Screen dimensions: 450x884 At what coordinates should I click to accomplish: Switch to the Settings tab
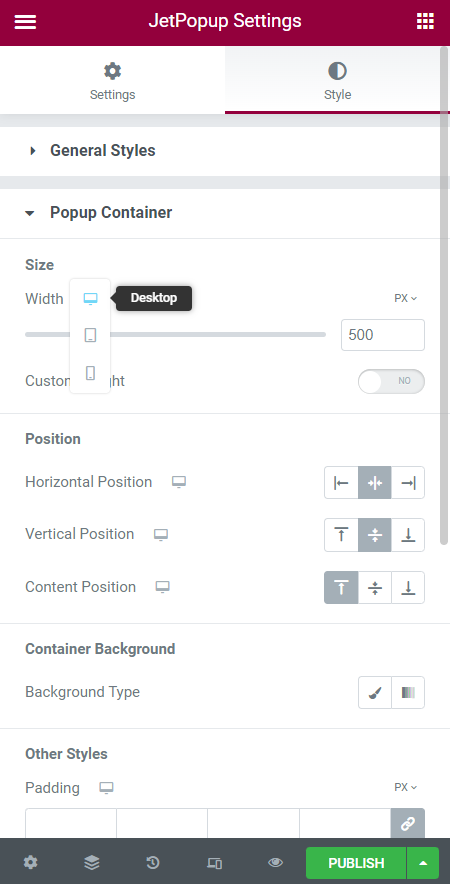pyautogui.click(x=112, y=80)
